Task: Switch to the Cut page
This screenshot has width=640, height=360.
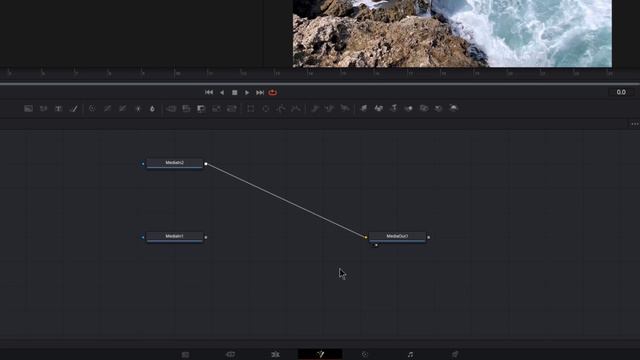Action: click(230, 354)
